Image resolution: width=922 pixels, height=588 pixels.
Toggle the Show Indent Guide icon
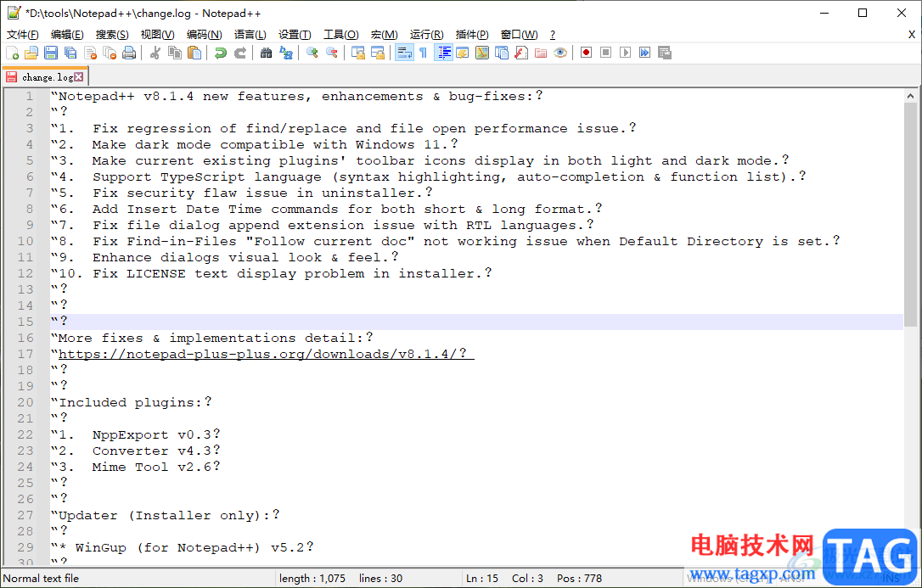coord(443,53)
